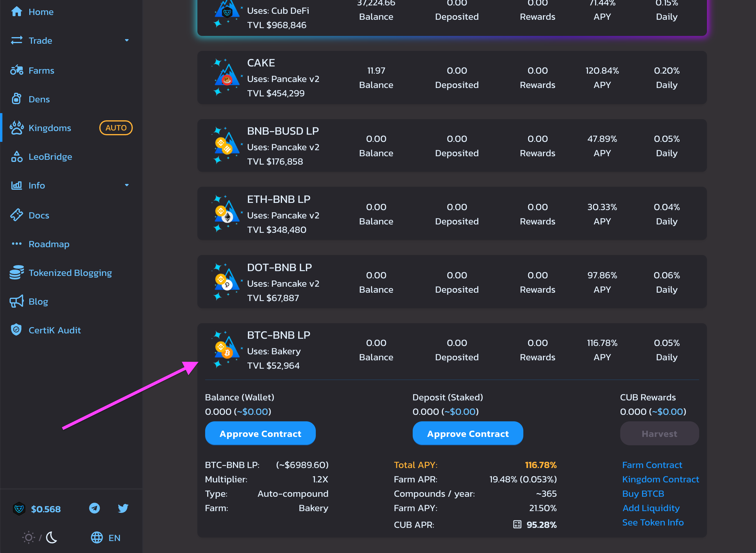Open Tokenized Blogging from the sidebar
The height and width of the screenshot is (553, 756).
tap(71, 273)
